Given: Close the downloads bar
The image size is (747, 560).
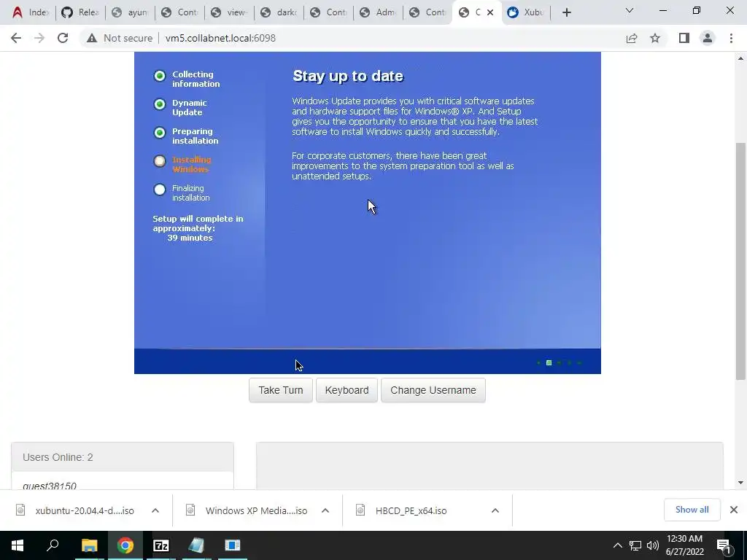Looking at the screenshot, I should tap(734, 510).
